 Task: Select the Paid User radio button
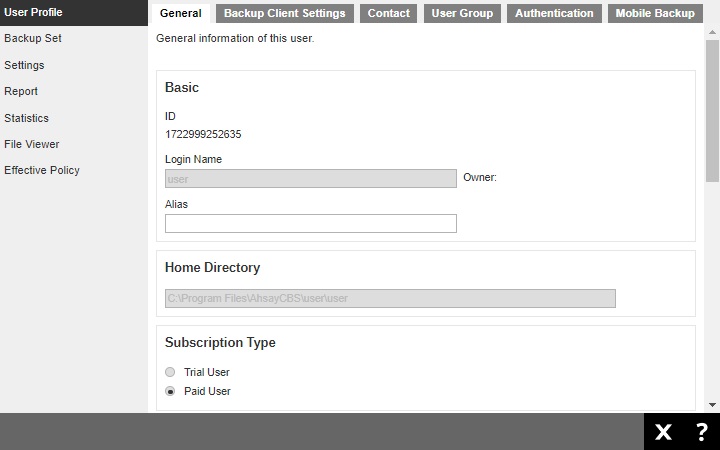[170, 391]
